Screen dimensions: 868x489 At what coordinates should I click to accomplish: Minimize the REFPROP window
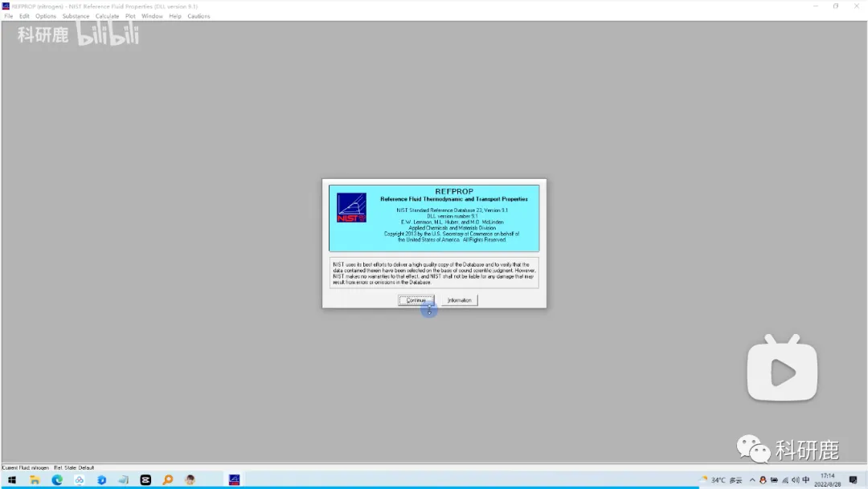point(816,6)
